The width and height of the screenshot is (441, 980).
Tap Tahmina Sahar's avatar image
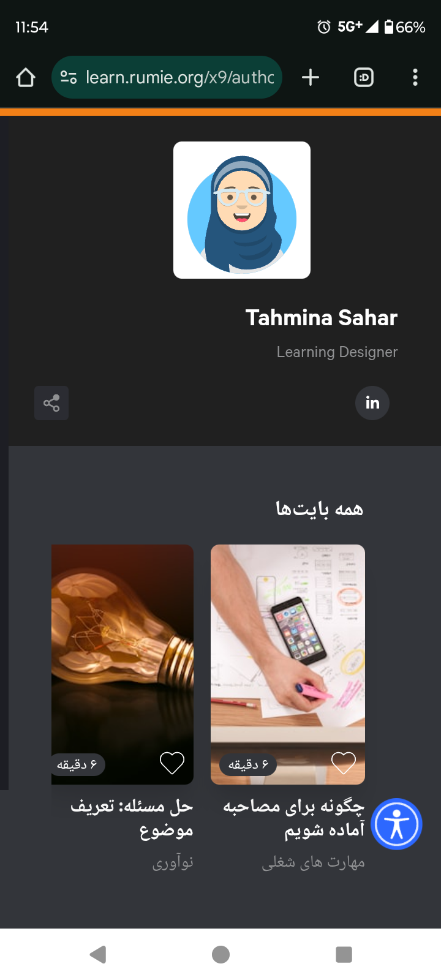242,210
